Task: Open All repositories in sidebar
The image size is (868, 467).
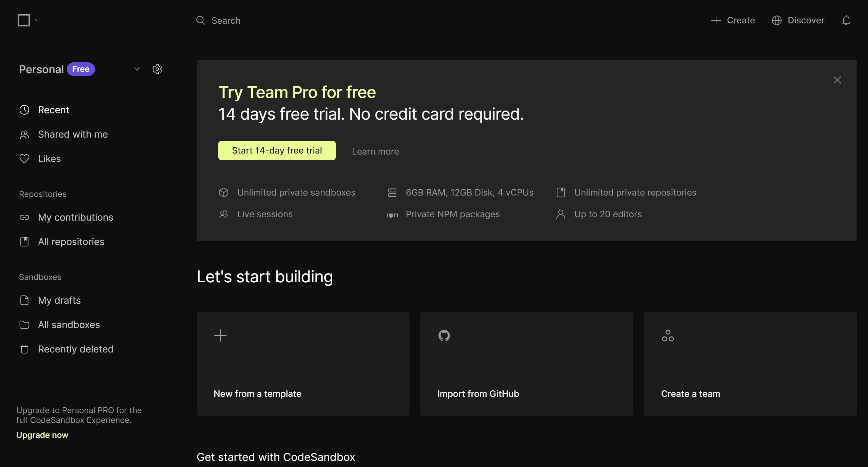Action: pos(71,242)
